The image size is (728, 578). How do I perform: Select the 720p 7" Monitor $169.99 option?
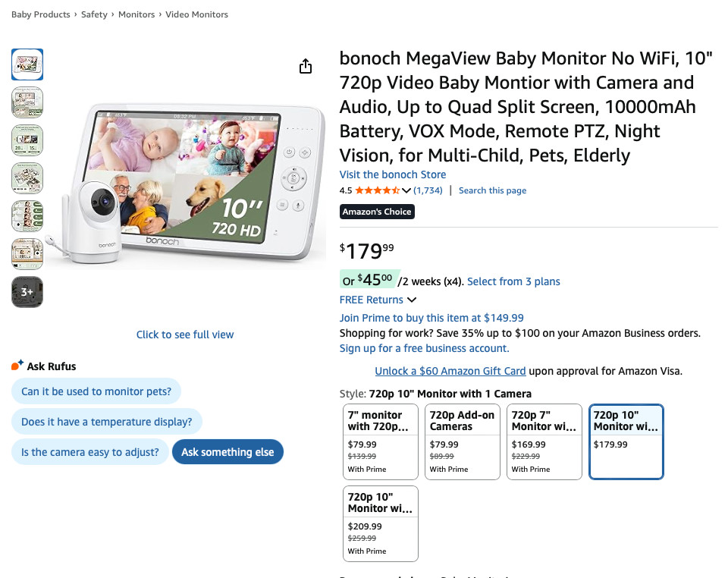point(544,441)
